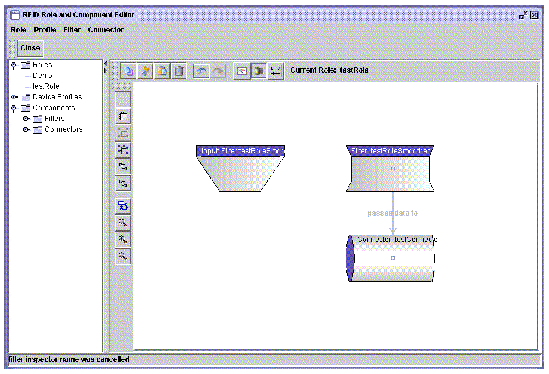The image size is (549, 374).
Task: Click the right-pointing split pane expand arrow
Action: [x=105, y=70]
